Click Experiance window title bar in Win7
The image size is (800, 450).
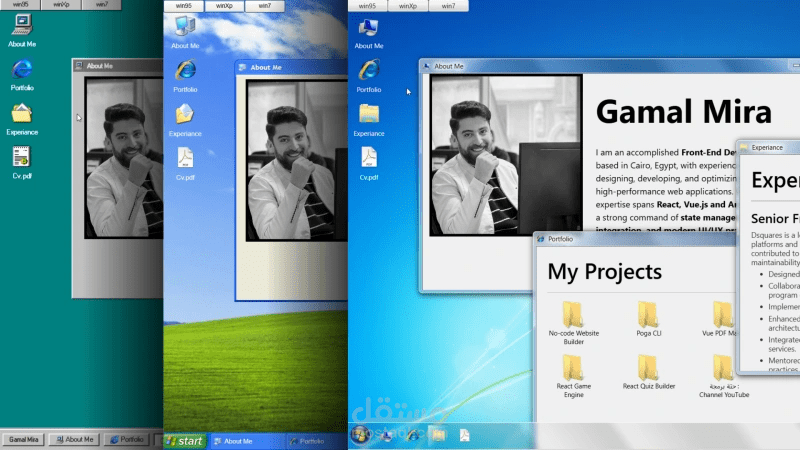click(x=768, y=147)
